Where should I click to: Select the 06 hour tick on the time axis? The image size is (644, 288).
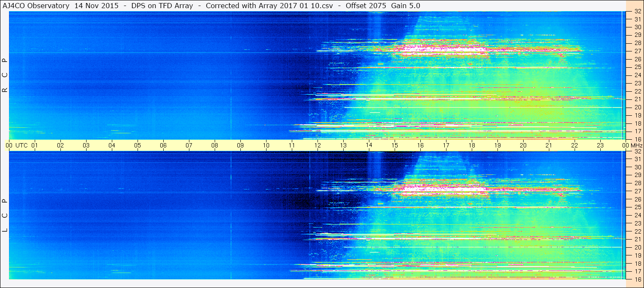click(x=163, y=145)
